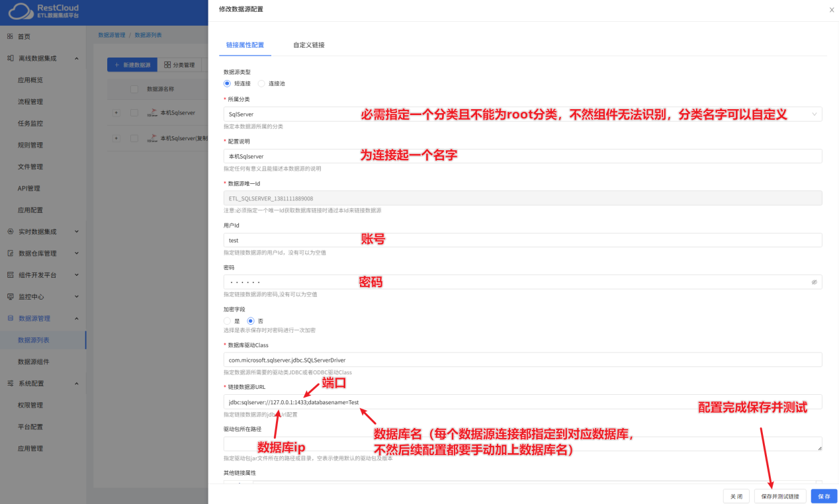Click the 用户Id input field
This screenshot has height=504, width=839.
point(523,240)
